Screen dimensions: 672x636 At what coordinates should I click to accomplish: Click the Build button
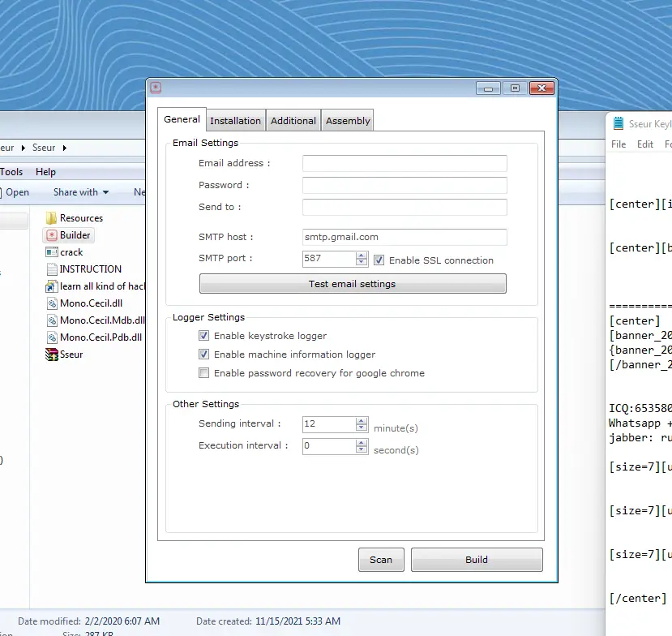coord(477,559)
